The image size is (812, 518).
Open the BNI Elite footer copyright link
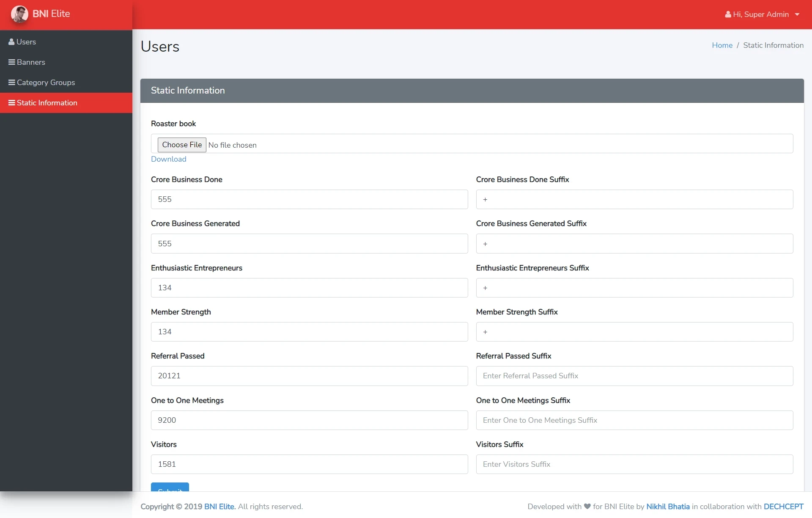tap(219, 507)
